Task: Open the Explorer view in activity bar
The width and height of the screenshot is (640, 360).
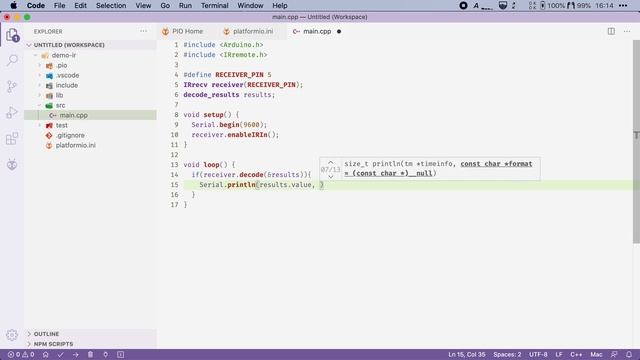Action: click(12, 35)
